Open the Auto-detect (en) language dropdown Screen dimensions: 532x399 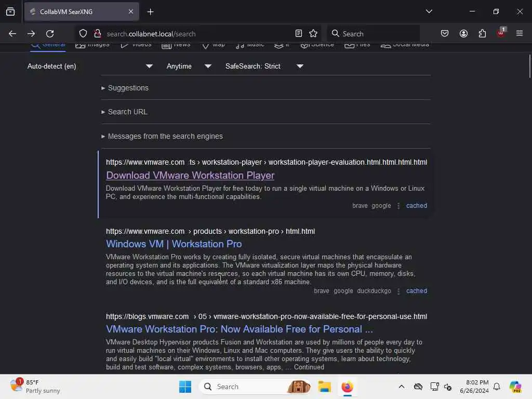tap(90, 66)
